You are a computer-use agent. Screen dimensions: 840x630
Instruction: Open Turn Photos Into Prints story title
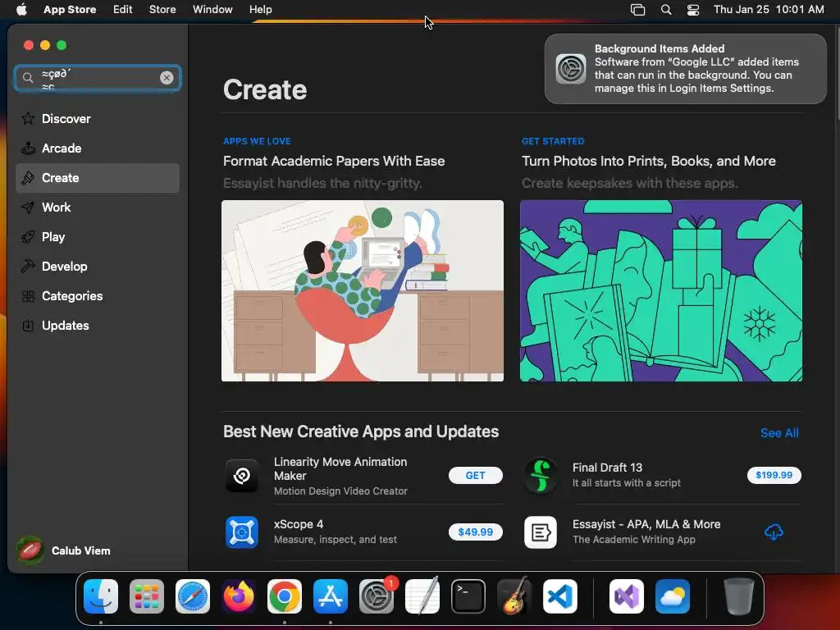coord(649,162)
